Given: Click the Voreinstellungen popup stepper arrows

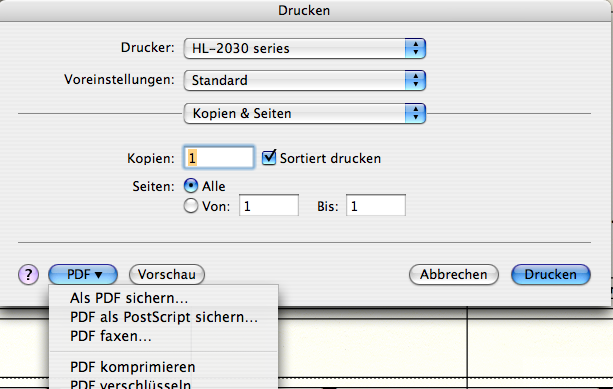Looking at the screenshot, I should click(415, 81).
